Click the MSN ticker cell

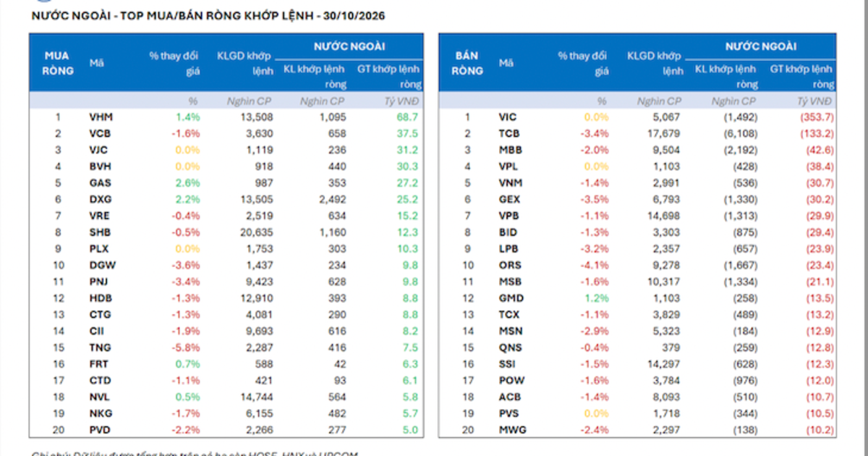pos(511,331)
